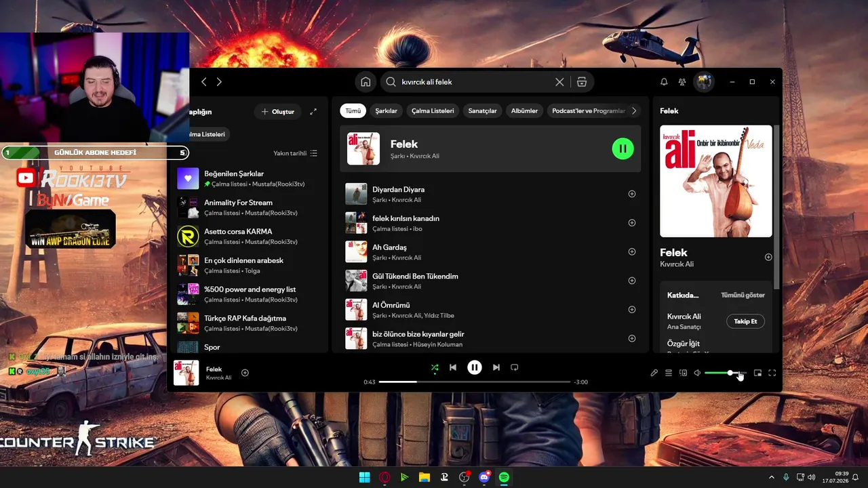Add Al Ömrümü to liked songs
The image size is (868, 488).
pos(632,310)
